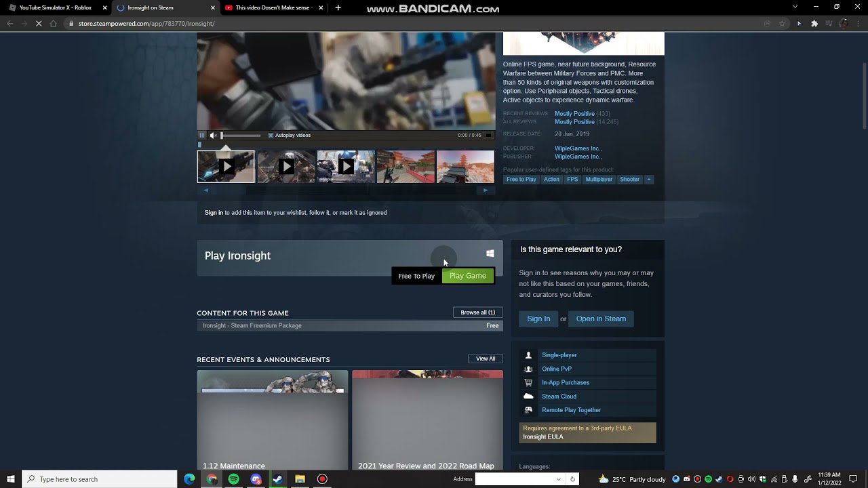Open the Windows Start menu
The height and width of the screenshot is (488, 868).
(11, 479)
